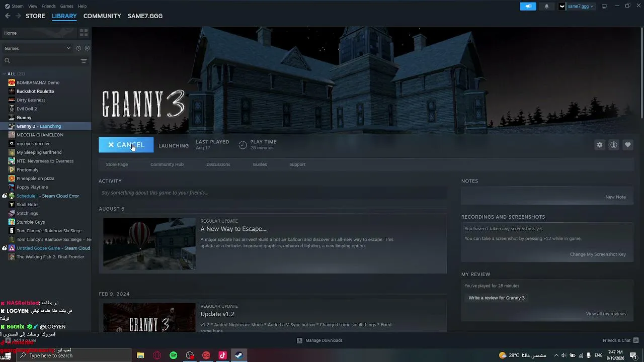Open the Games menu
The height and width of the screenshot is (362, 644).
[66, 6]
